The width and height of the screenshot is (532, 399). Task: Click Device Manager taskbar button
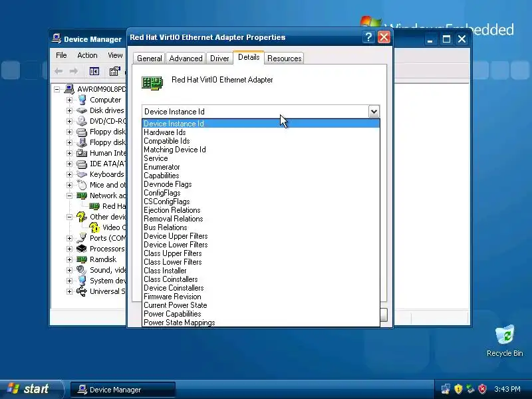tap(123, 390)
